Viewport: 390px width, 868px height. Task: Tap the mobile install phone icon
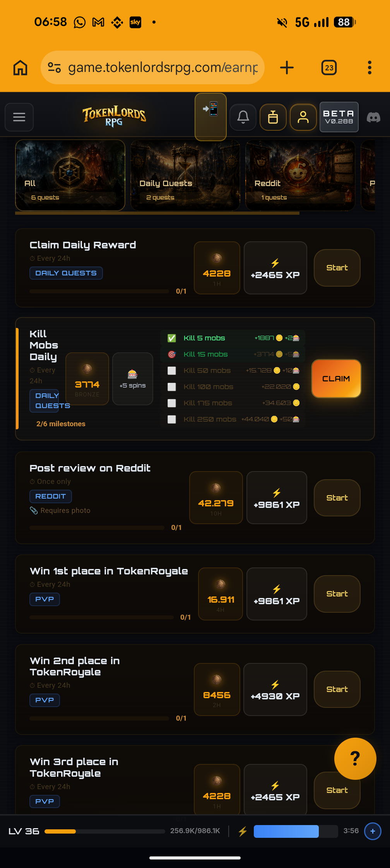pyautogui.click(x=210, y=116)
